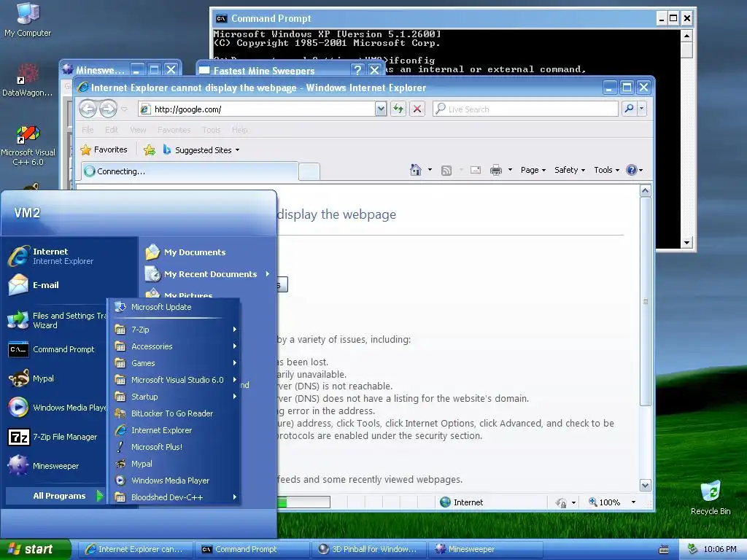Expand the Games submenu
747x560 pixels.
click(174, 363)
